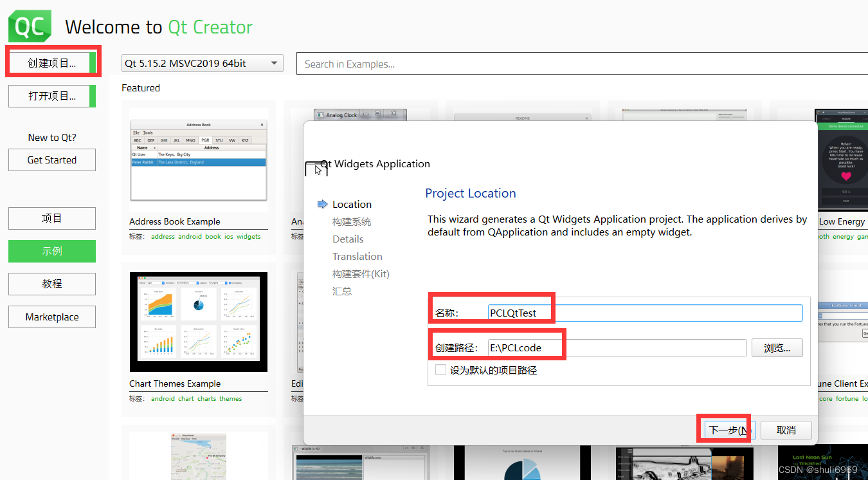Select the Location wizard step
Screen dimensions: 868x480
pos(352,204)
